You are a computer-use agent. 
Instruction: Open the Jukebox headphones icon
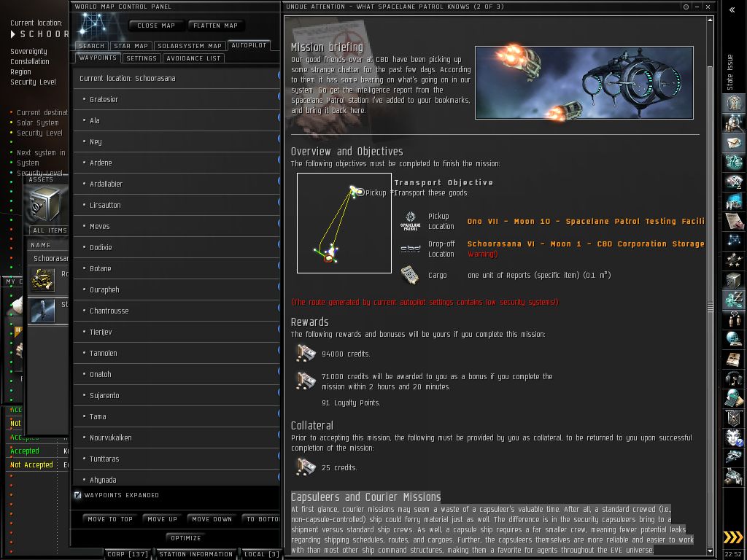coord(734,378)
